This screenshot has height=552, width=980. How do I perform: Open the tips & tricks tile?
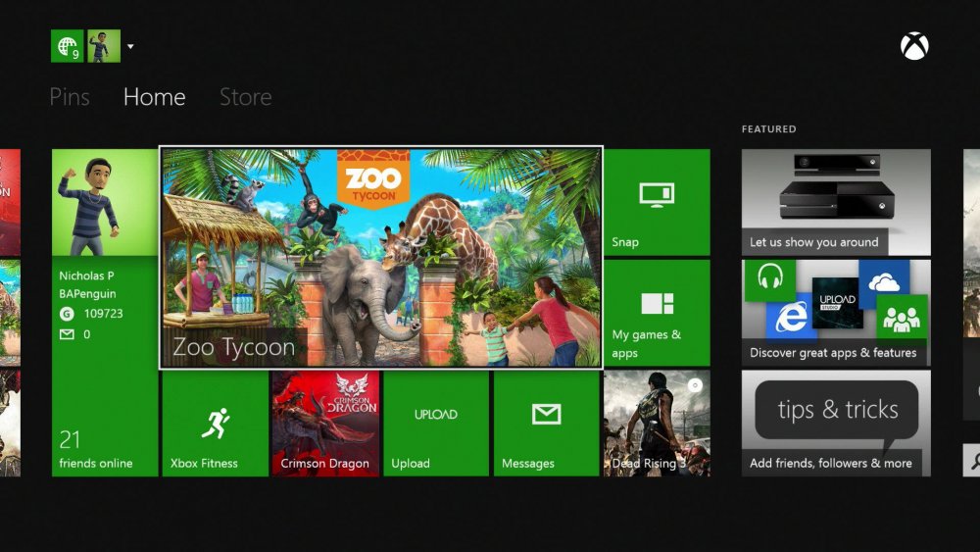click(x=836, y=424)
